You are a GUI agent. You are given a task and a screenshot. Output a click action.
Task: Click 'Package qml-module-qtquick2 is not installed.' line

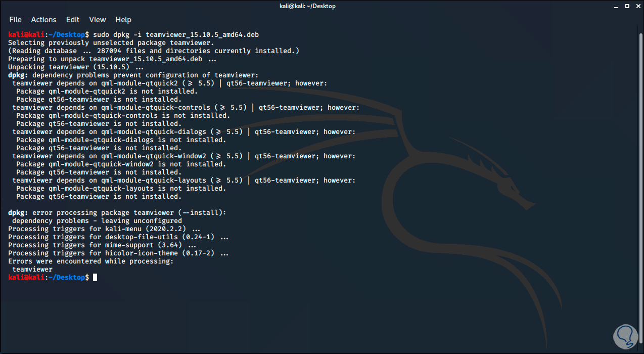pos(107,91)
